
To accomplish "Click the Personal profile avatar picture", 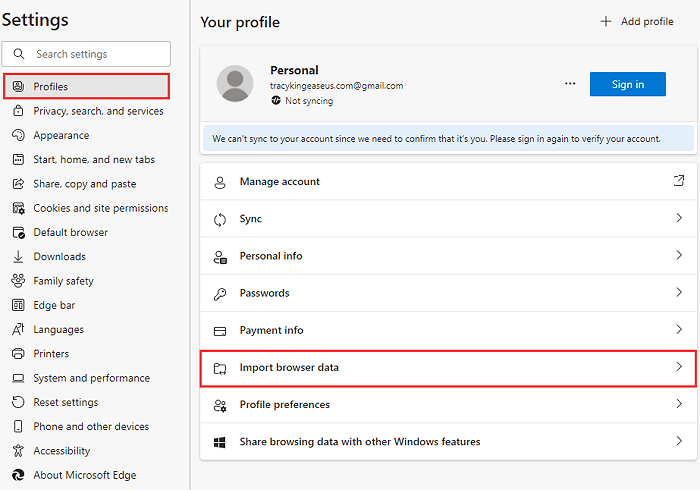I will click(235, 84).
